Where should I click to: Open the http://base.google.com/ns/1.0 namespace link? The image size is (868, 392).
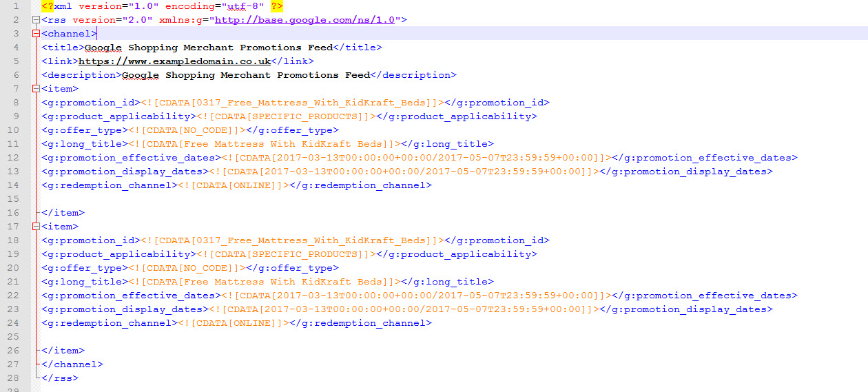[305, 20]
